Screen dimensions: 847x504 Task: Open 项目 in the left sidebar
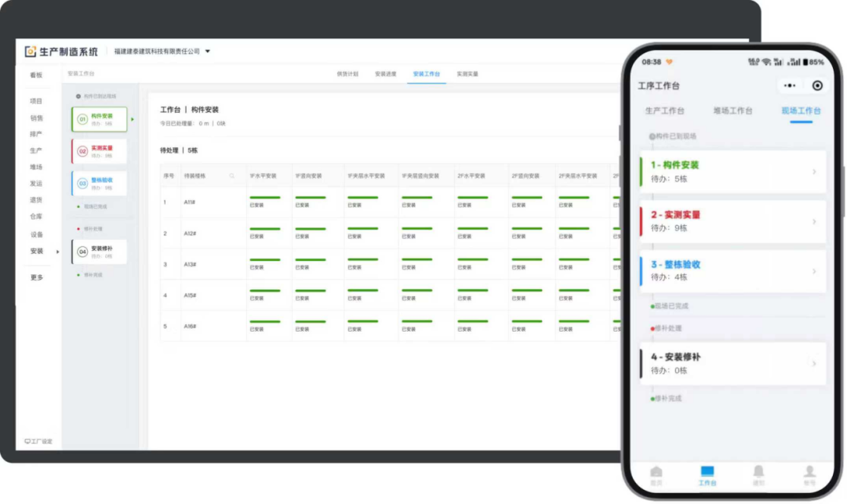(x=35, y=101)
